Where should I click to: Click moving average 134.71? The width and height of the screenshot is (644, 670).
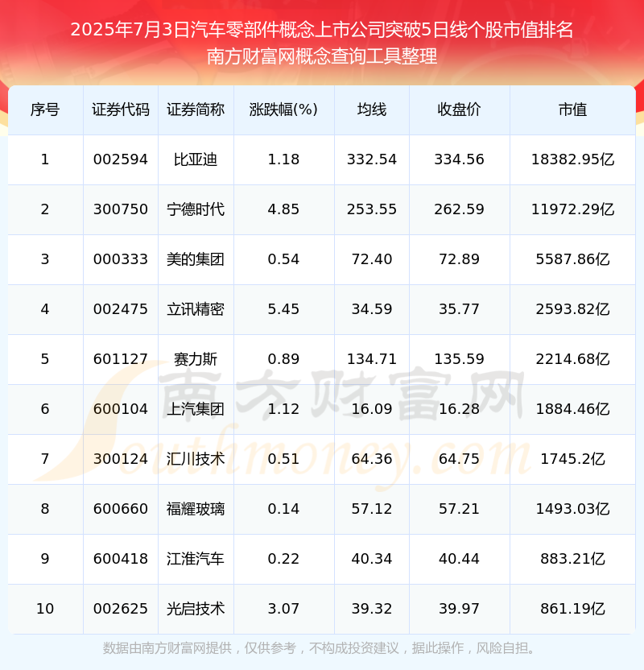pyautogui.click(x=372, y=359)
